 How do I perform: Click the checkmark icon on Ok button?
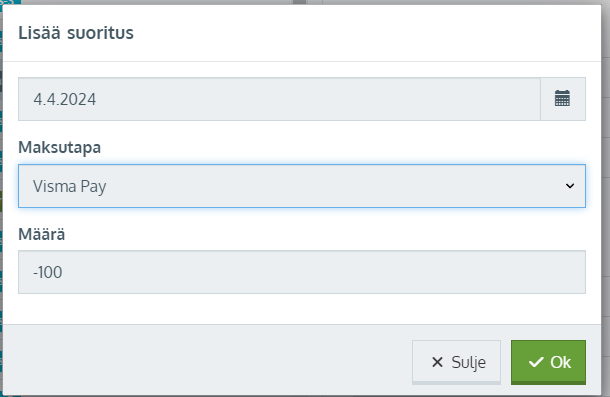click(x=536, y=362)
